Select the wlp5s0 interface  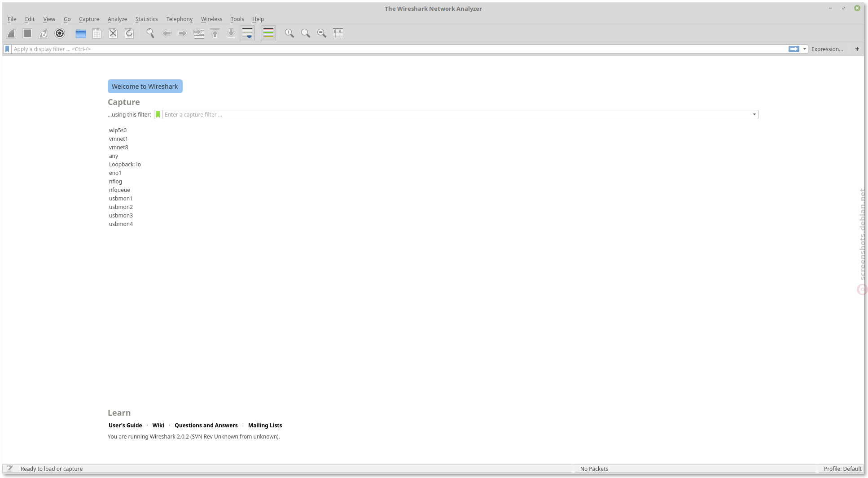[x=118, y=130]
